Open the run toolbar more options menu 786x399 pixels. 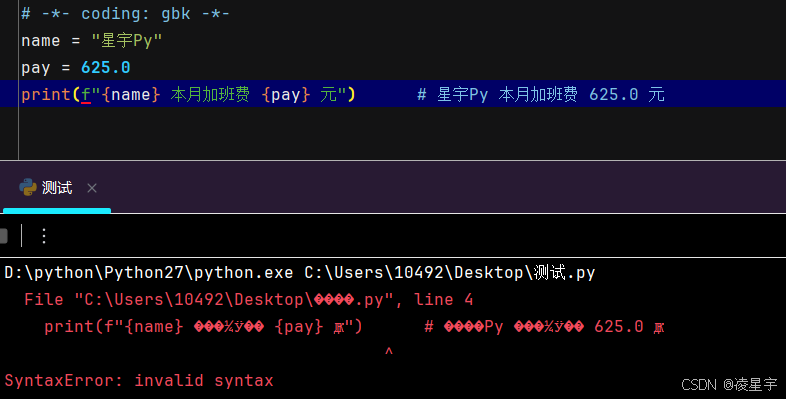44,236
